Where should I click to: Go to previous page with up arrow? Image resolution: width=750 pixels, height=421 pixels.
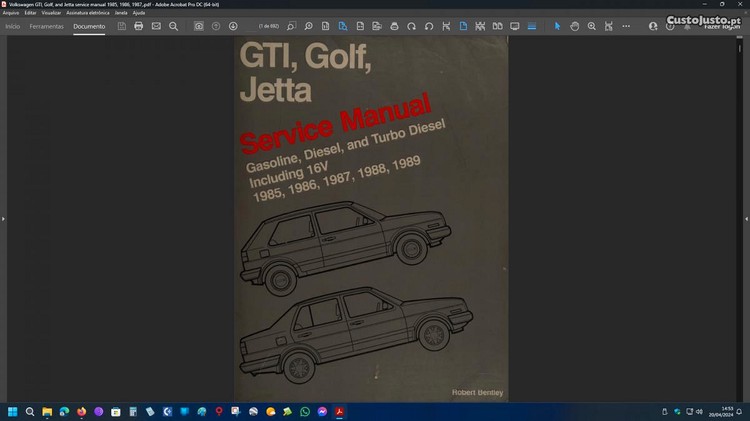click(216, 26)
